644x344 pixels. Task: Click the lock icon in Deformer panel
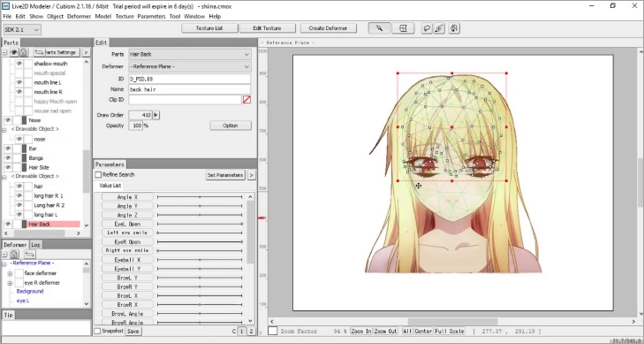[x=14, y=255]
